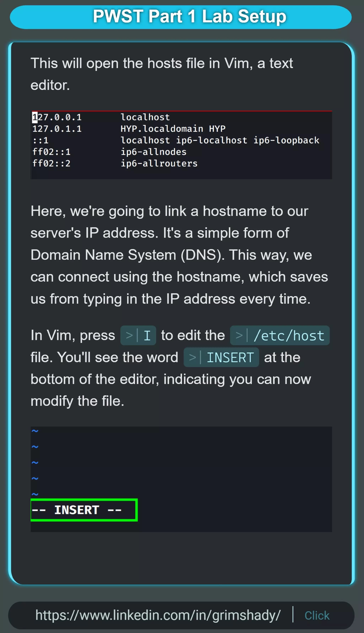Click the inline code chip labeled I
This screenshot has width=364, height=633.
[138, 335]
